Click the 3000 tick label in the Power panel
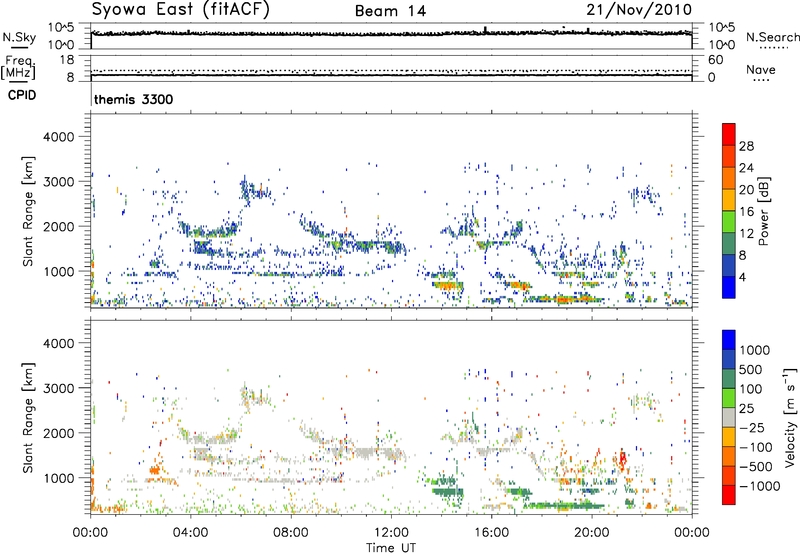 [x=59, y=182]
